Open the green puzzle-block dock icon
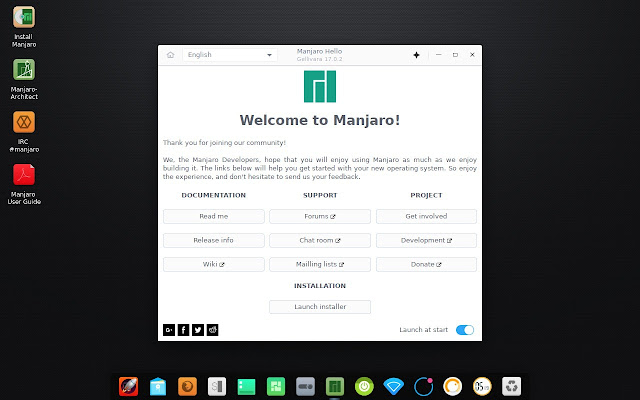Viewport: 640px width, 400px height. (276, 386)
